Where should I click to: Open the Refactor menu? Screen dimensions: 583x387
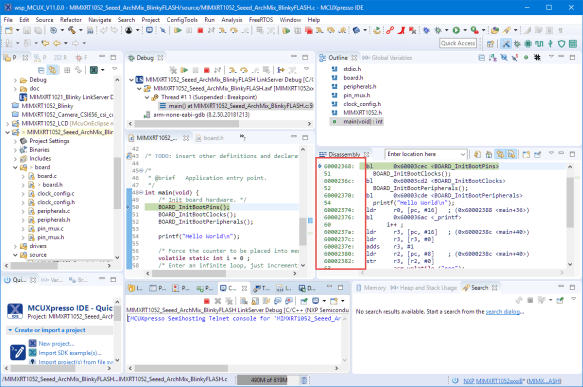coord(71,20)
